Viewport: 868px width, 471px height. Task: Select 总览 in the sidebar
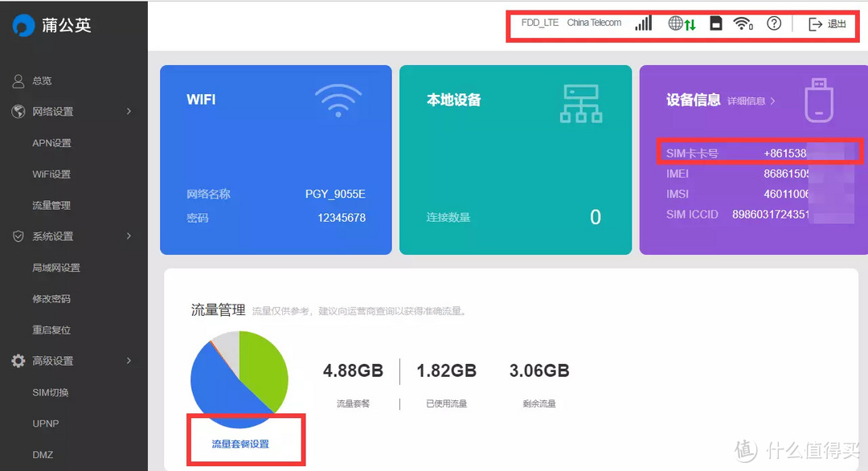tap(40, 80)
